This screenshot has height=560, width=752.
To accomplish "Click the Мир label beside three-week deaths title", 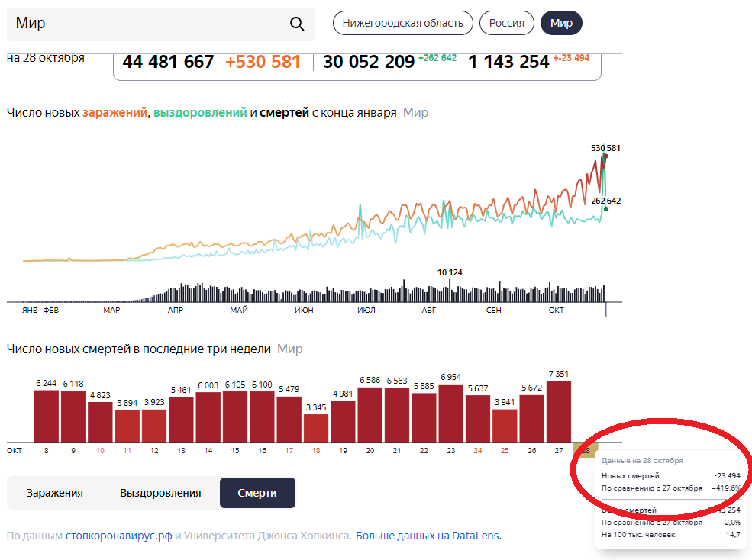I will click(x=289, y=349).
